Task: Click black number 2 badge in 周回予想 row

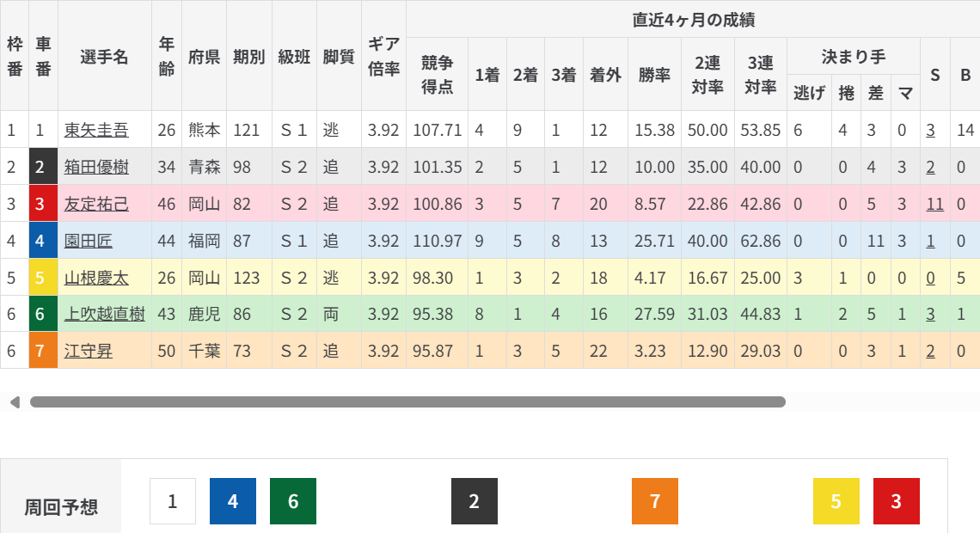Action: 475,501
